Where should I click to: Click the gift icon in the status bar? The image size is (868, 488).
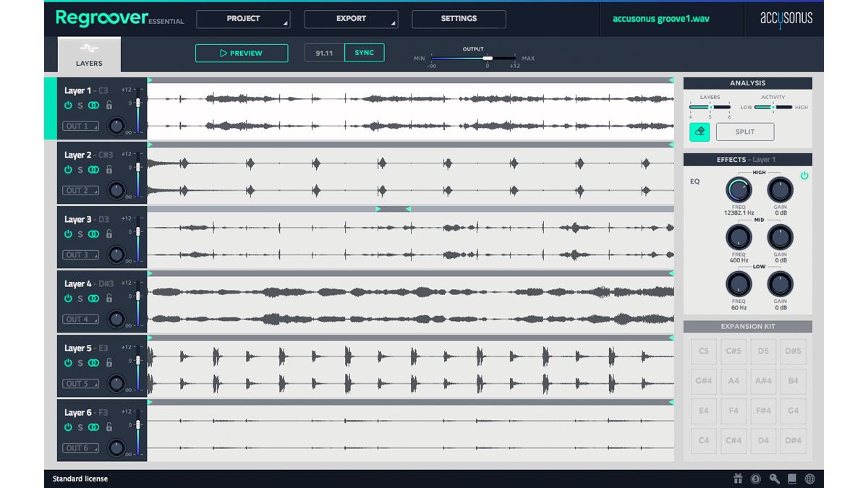tap(736, 478)
